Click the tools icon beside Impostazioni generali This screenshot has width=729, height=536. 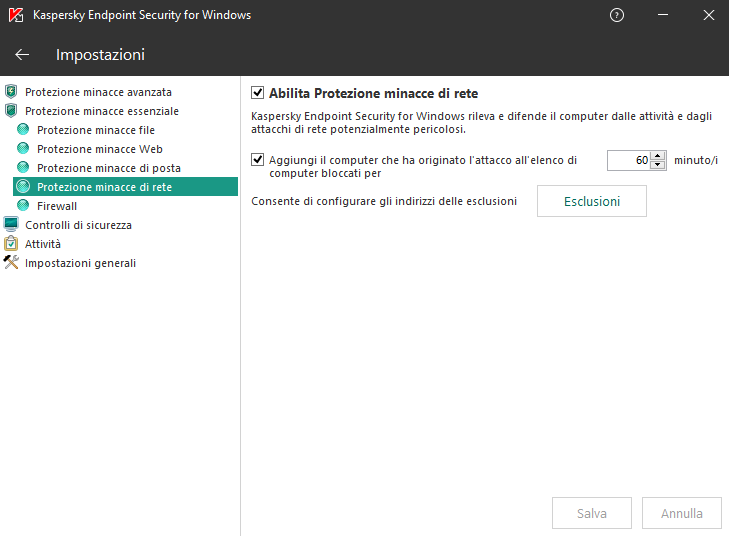pyautogui.click(x=11, y=262)
